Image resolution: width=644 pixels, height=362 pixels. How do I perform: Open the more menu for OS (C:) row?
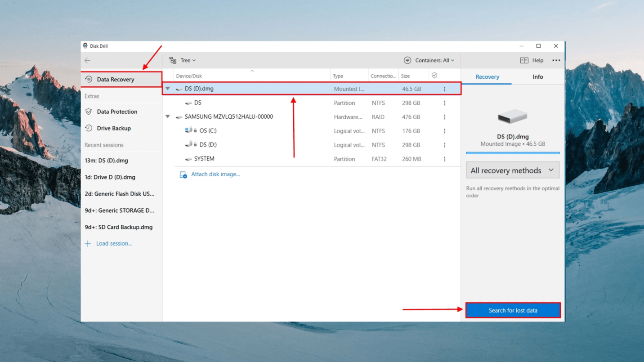point(445,131)
